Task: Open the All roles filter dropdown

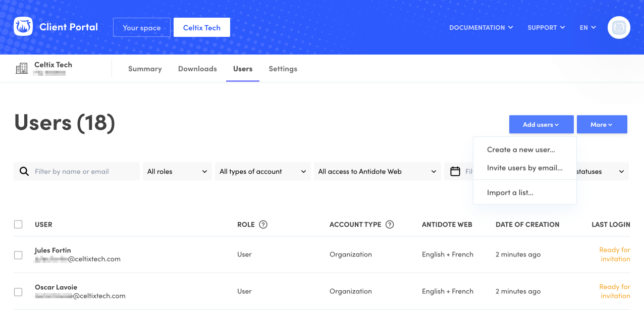Action: (177, 172)
